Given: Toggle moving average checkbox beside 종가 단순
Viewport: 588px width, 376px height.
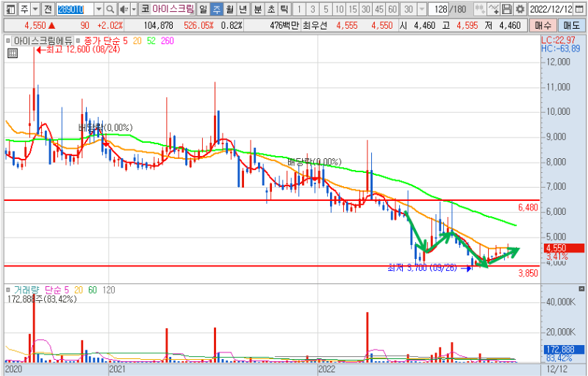Looking at the screenshot, I should pyautogui.click(x=78, y=40).
